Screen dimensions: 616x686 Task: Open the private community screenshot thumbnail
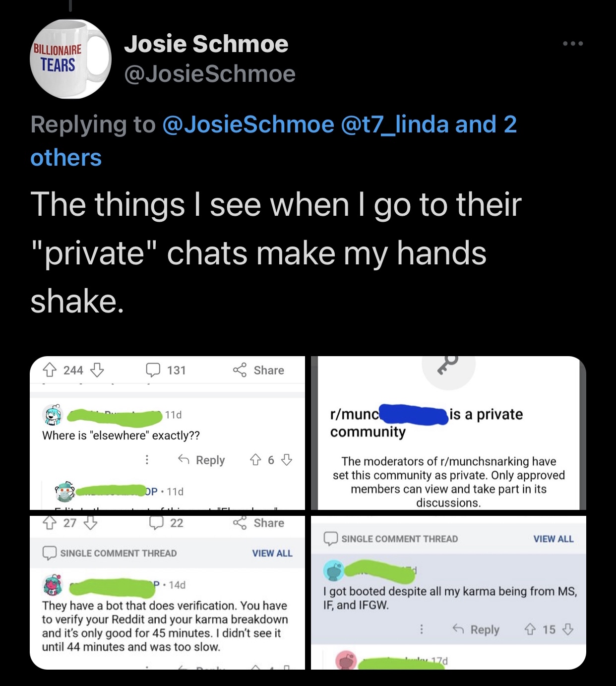(448, 433)
